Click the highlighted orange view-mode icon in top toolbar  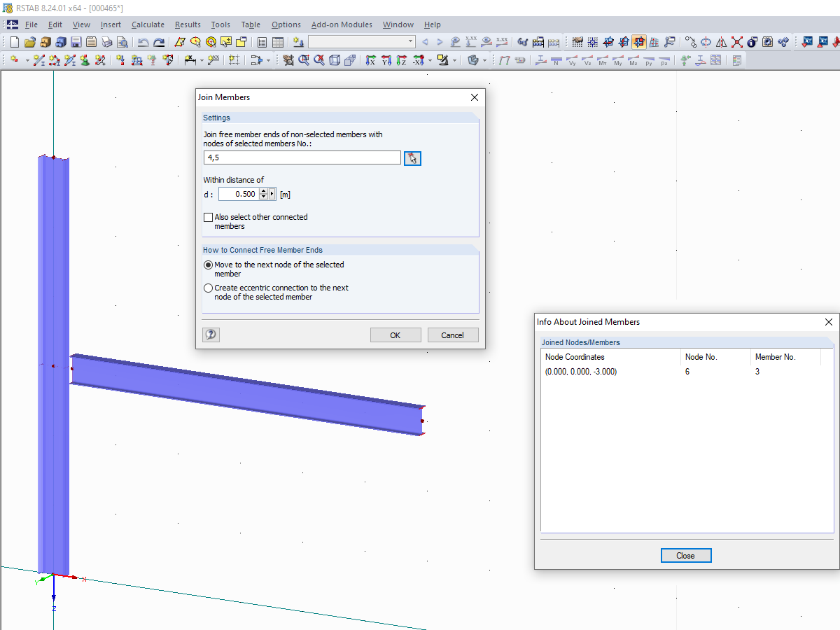[x=639, y=42]
